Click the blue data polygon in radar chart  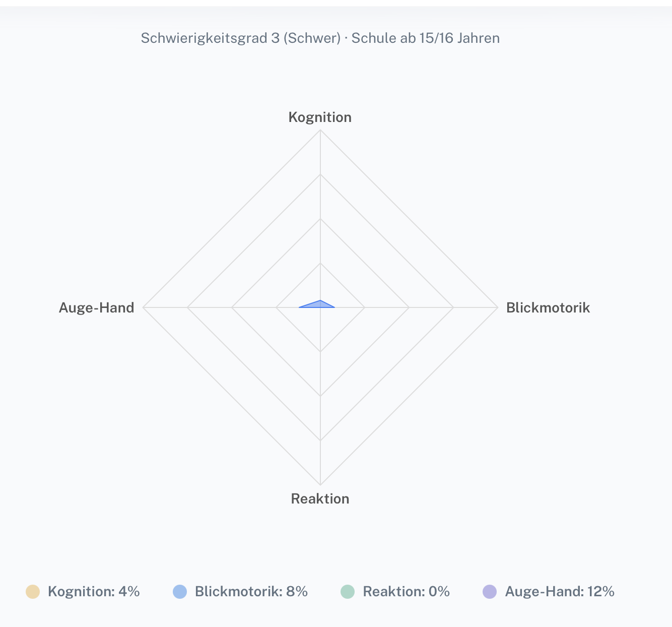point(318,304)
